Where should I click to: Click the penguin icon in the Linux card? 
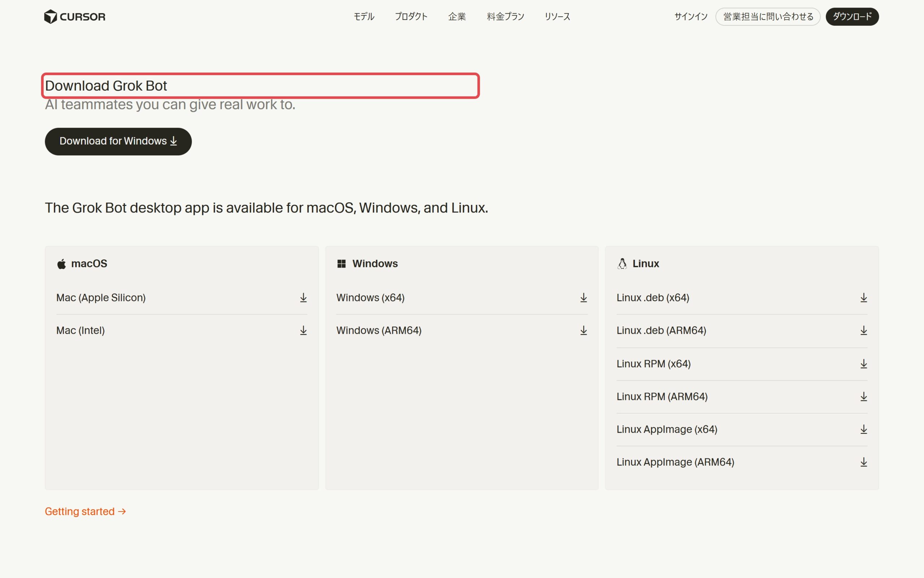[622, 264]
